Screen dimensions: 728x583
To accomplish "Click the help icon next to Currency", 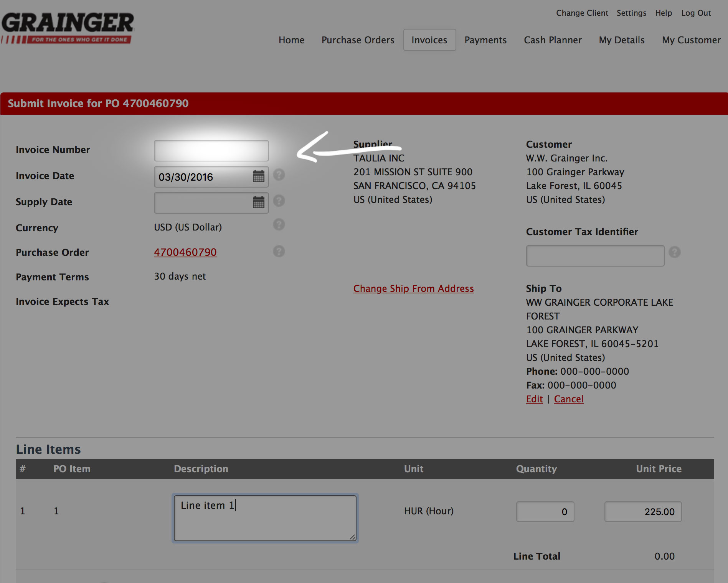I will pyautogui.click(x=279, y=225).
